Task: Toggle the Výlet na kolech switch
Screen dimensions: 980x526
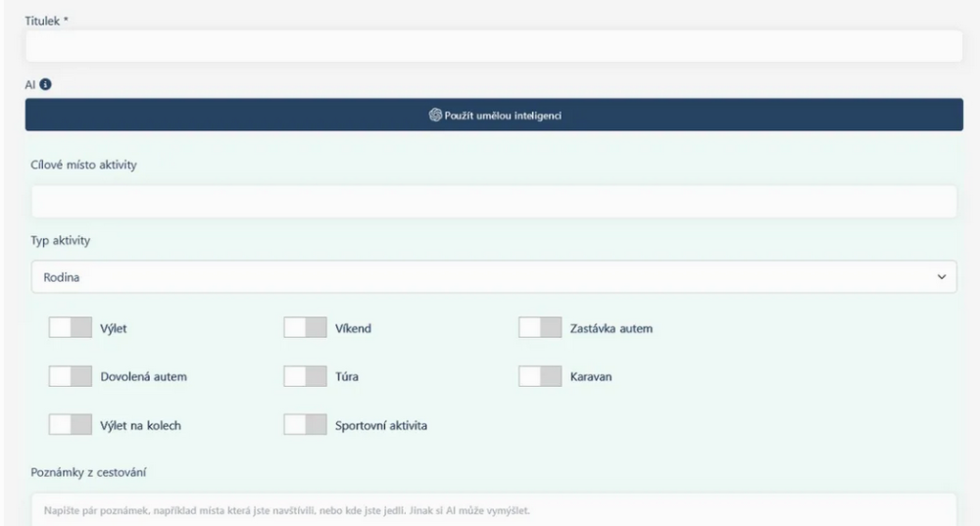Action: pyautogui.click(x=76, y=424)
